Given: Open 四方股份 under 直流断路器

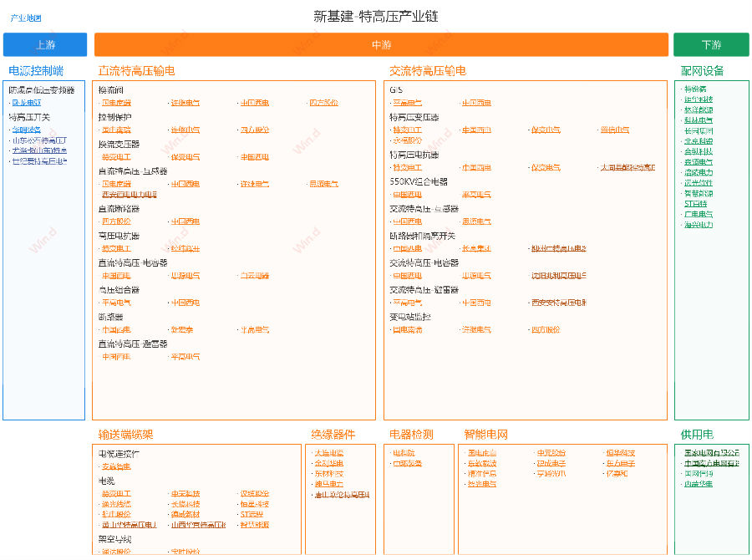Looking at the screenshot, I should tap(116, 221).
